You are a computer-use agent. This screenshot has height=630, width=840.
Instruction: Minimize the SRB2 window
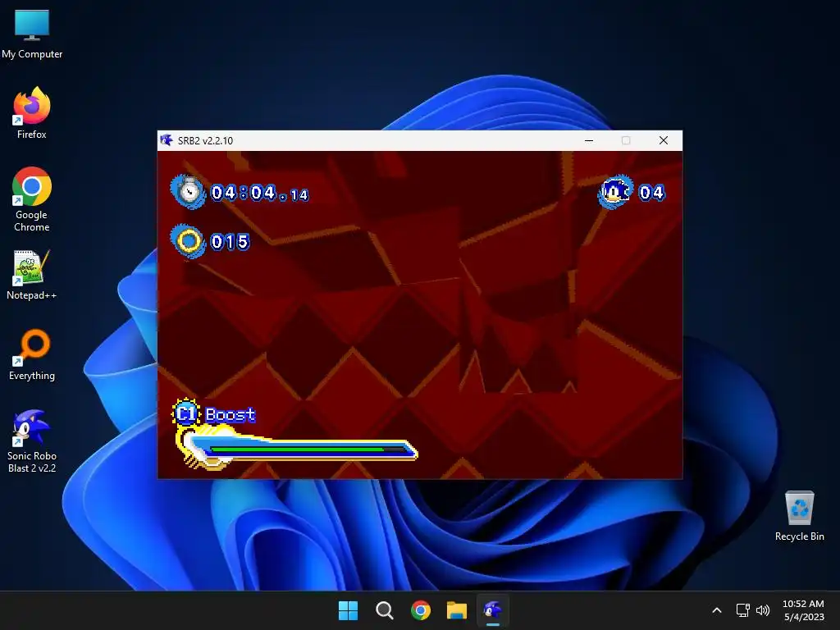tap(589, 140)
